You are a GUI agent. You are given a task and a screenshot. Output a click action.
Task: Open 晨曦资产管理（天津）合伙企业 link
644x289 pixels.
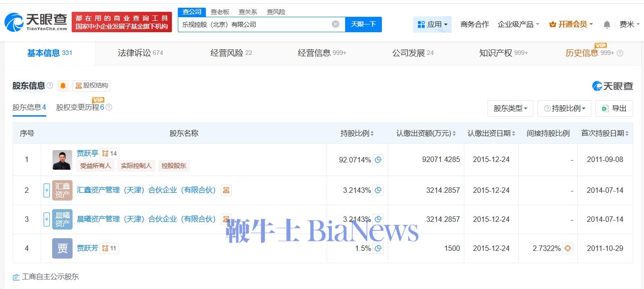[x=146, y=219]
